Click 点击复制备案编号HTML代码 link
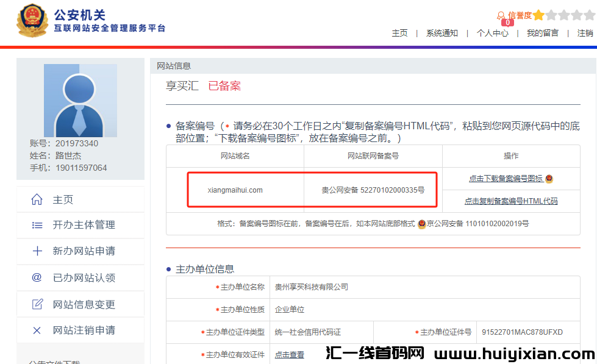The image size is (597, 364). click(511, 201)
